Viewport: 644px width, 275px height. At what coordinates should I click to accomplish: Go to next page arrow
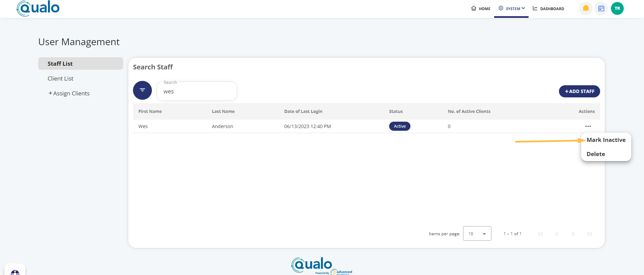click(x=573, y=234)
